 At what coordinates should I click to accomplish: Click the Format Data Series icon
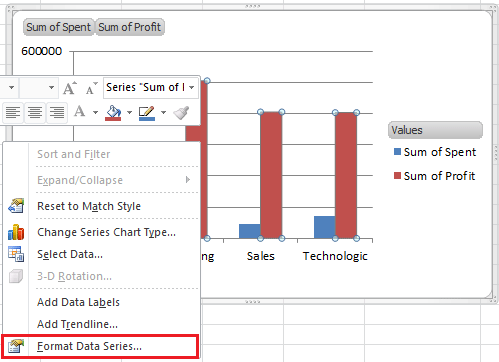pyautogui.click(x=16, y=346)
